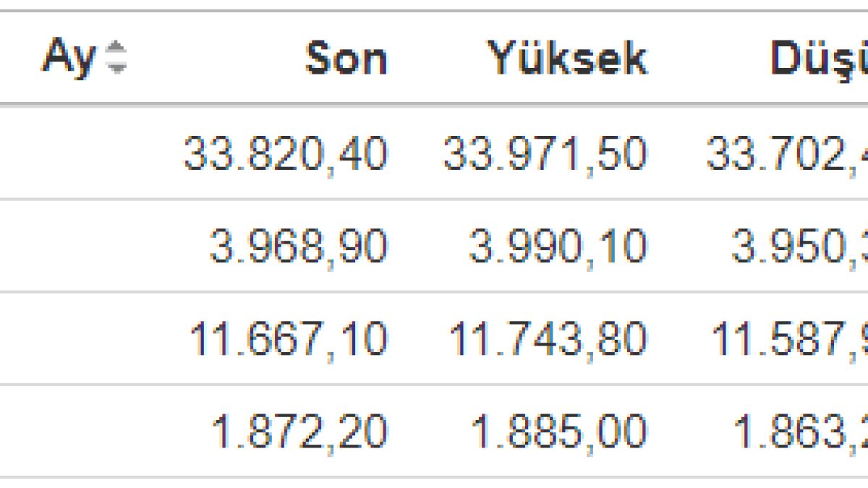
Task: Click the cell starting with 3.950
Action: pos(799,247)
